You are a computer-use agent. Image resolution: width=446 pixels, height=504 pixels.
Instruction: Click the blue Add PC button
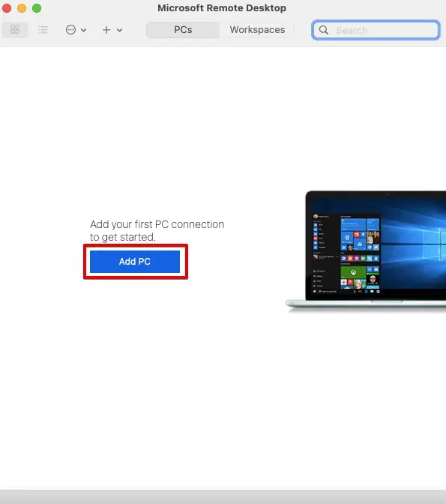click(135, 262)
